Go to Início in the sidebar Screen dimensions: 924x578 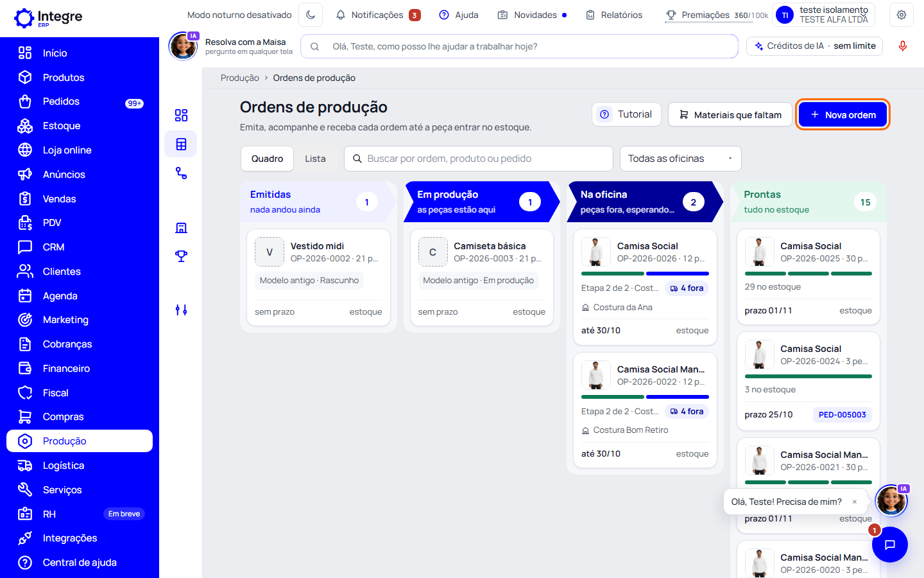click(x=80, y=53)
